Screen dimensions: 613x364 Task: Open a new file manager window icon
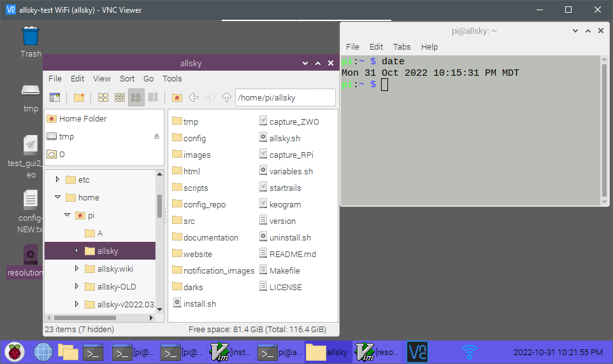point(55,97)
